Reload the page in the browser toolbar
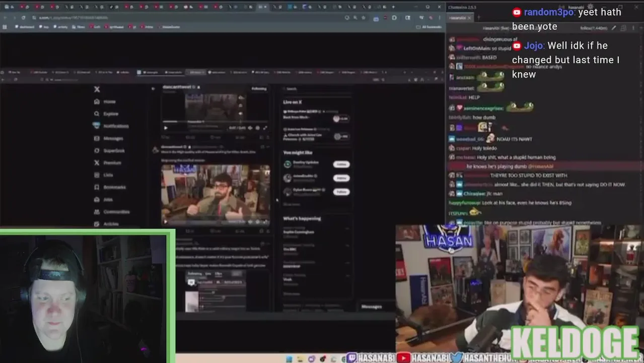This screenshot has height=363, width=644. click(23, 18)
